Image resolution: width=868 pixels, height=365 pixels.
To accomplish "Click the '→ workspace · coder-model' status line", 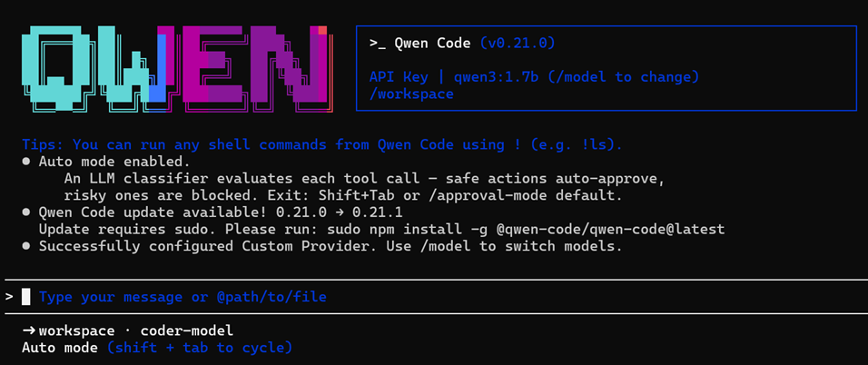I will click(x=128, y=331).
